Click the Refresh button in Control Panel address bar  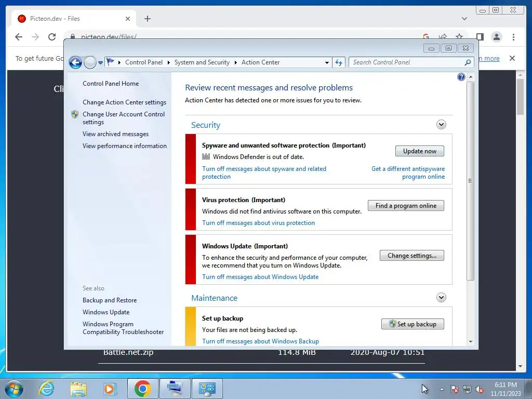339,62
